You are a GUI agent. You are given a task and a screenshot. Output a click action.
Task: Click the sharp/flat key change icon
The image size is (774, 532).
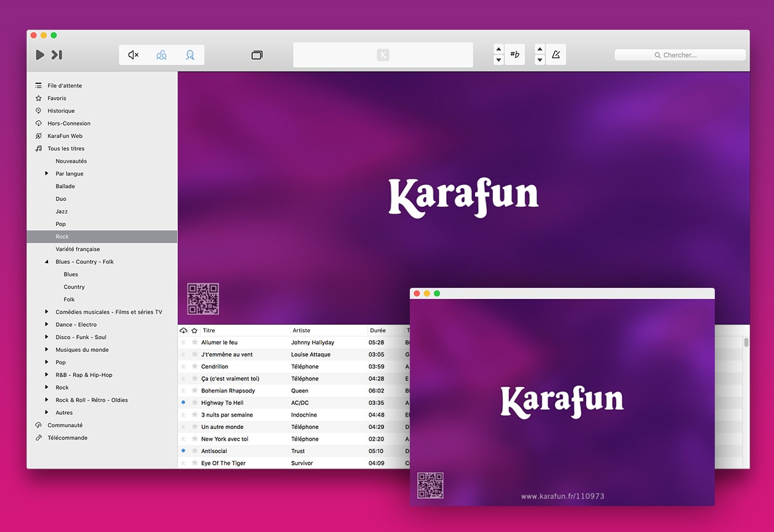515,55
